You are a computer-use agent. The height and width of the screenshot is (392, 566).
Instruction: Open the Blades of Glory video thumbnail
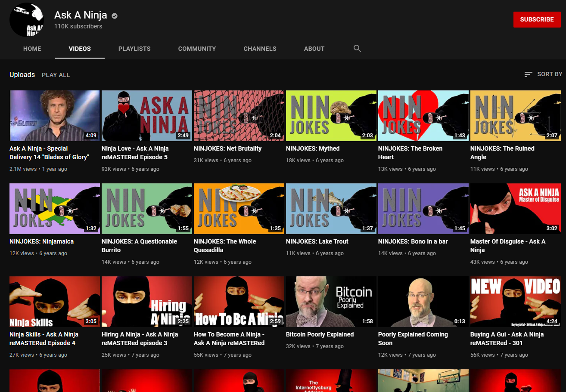(x=55, y=116)
